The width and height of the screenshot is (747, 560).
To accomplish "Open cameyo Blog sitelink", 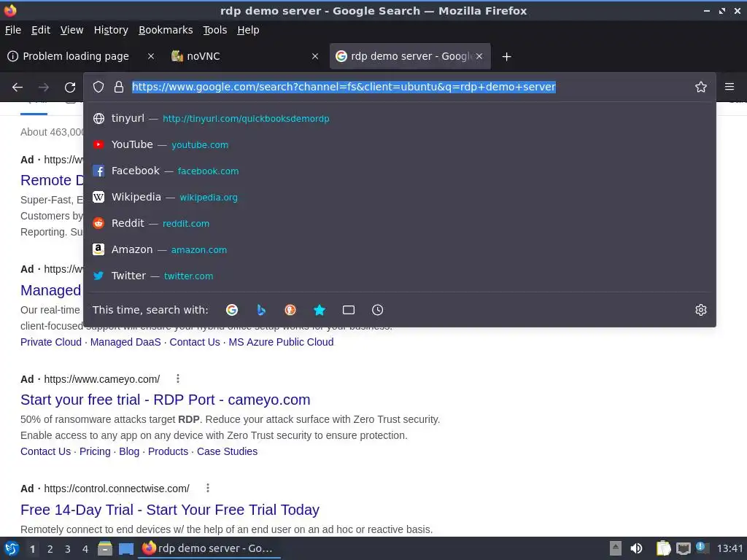I will [129, 451].
